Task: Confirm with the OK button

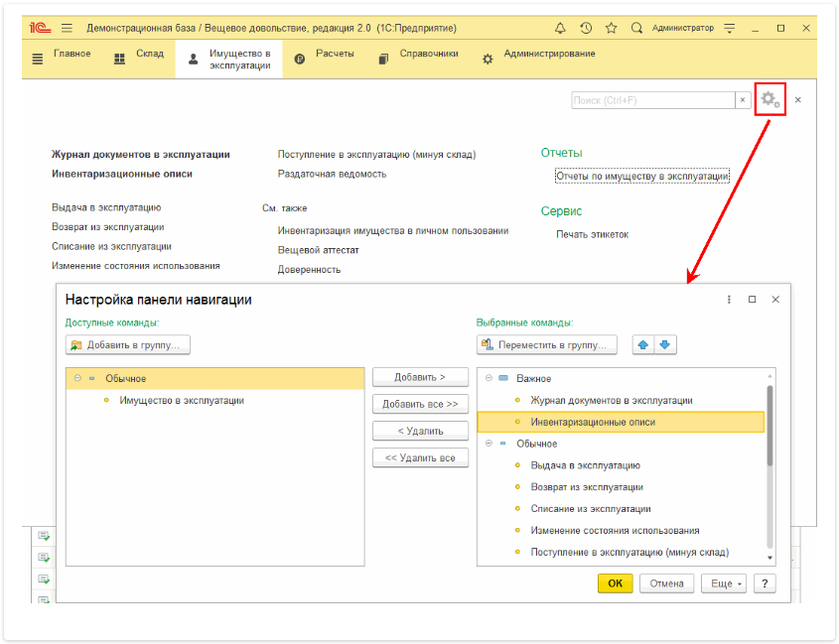Action: click(x=615, y=583)
